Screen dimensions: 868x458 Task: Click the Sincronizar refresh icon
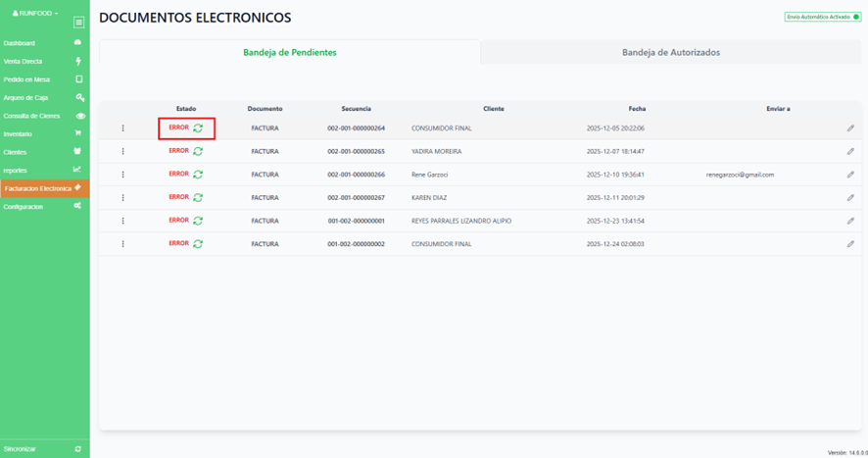78,449
